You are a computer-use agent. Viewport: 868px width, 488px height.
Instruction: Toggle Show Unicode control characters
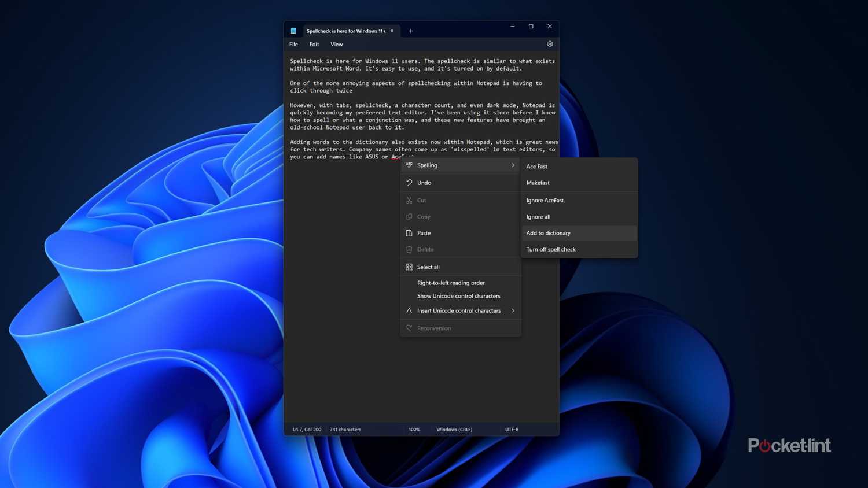(458, 296)
